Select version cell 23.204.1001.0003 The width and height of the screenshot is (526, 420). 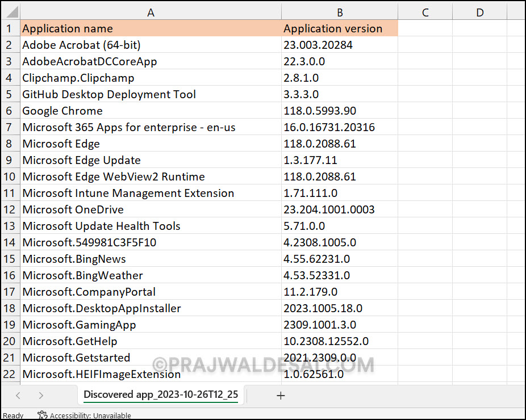click(x=340, y=209)
